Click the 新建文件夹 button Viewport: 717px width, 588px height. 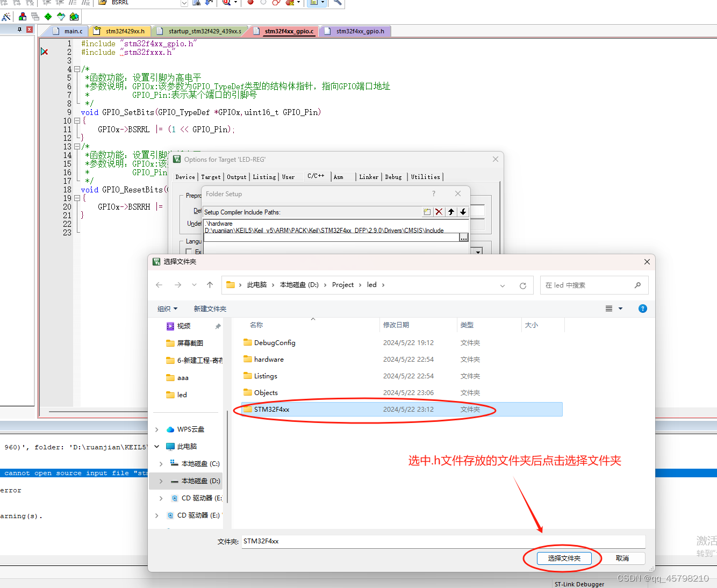(210, 309)
